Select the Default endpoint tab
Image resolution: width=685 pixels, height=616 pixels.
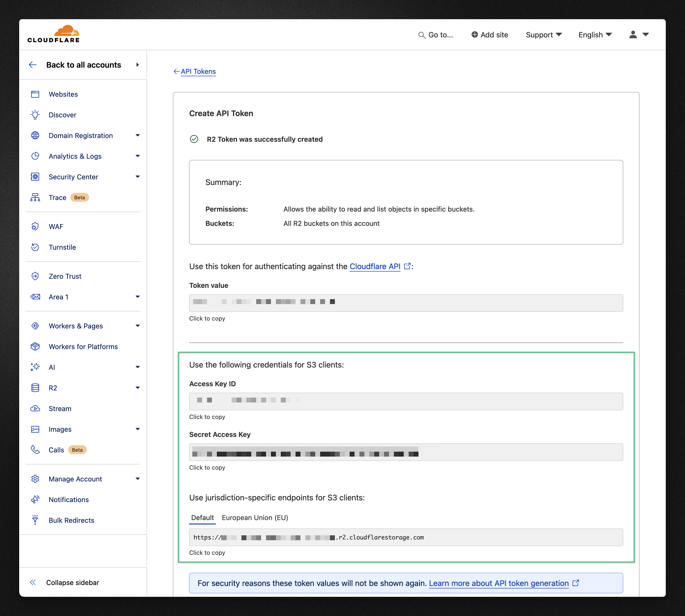(202, 518)
